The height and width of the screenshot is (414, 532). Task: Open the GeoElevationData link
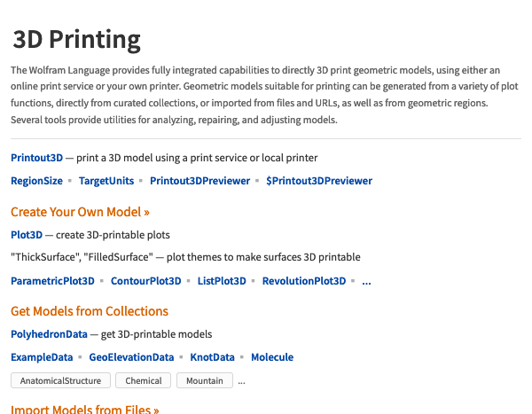pyautogui.click(x=131, y=357)
